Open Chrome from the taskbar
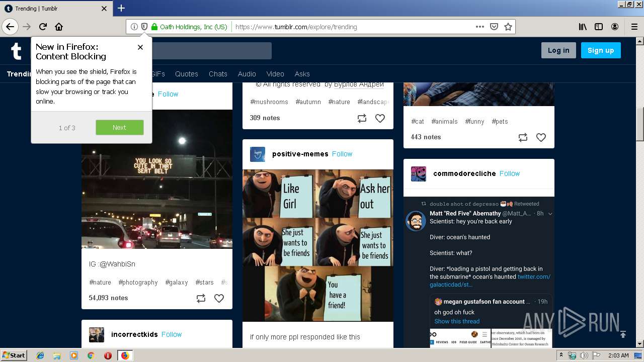 (x=91, y=355)
